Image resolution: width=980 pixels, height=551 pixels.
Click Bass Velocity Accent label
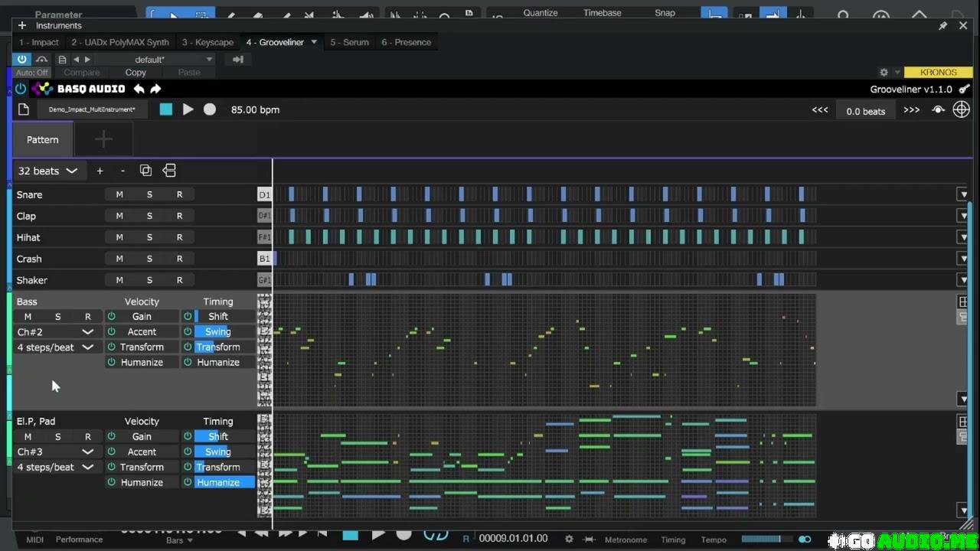tap(142, 331)
